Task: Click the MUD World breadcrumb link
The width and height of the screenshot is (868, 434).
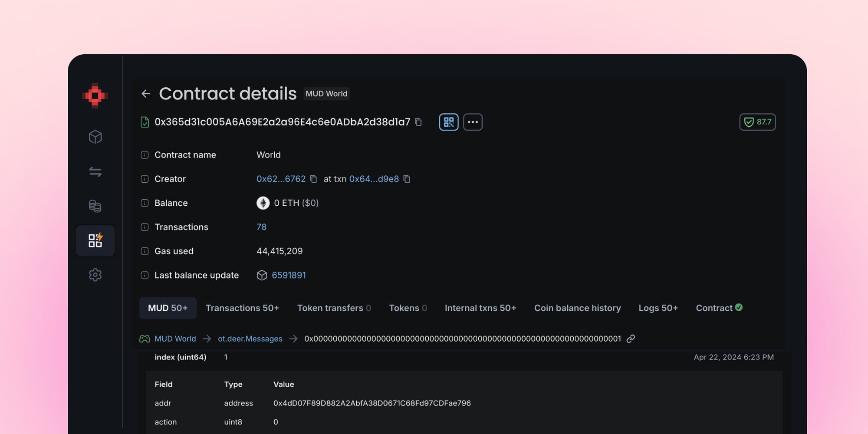Action: coord(175,339)
